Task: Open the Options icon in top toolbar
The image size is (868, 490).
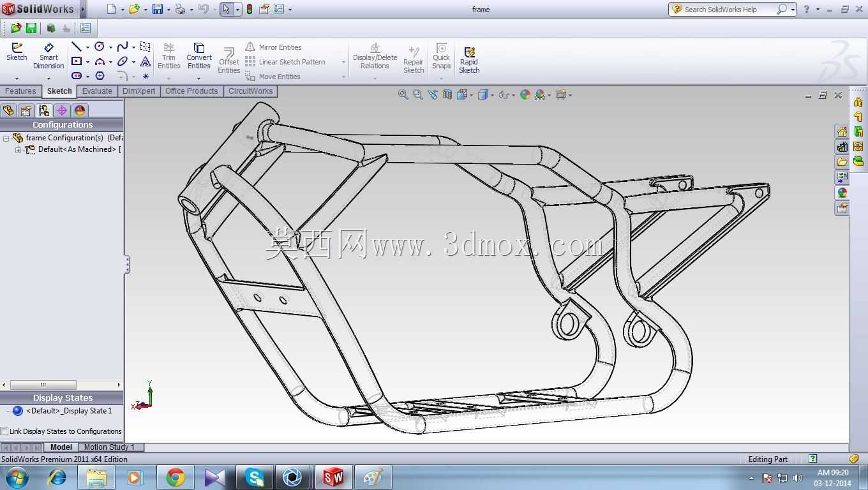Action: 278,9
